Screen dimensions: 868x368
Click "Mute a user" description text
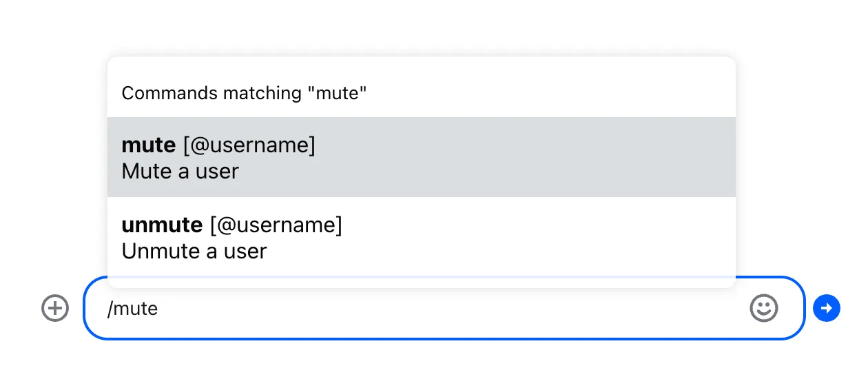tap(180, 172)
